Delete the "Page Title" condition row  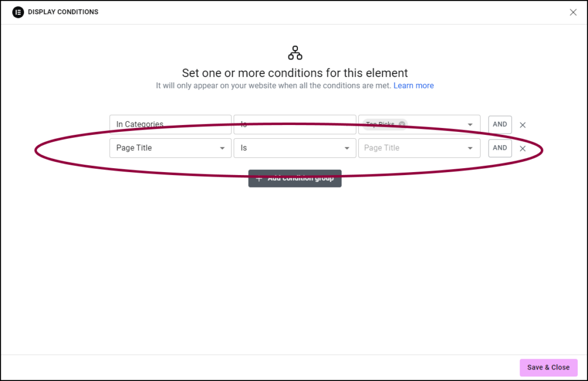pyautogui.click(x=523, y=148)
